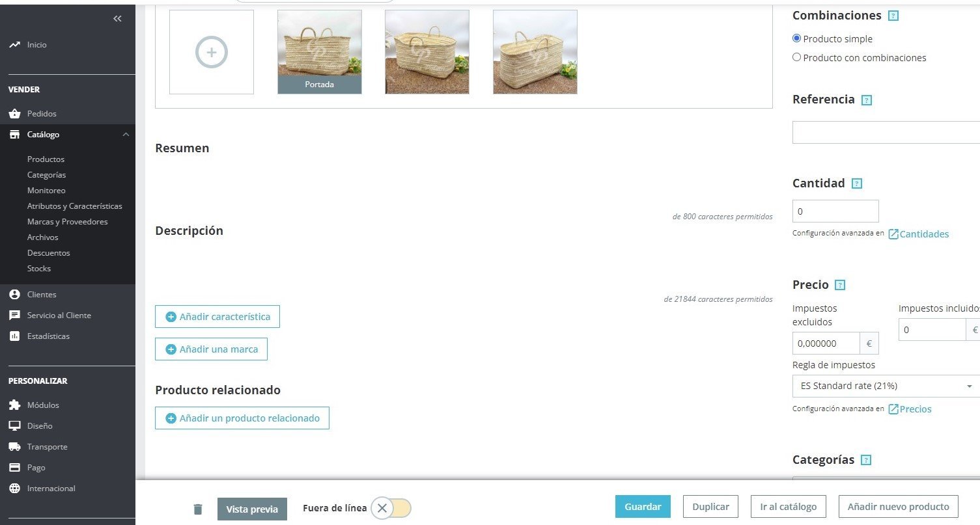Collapse the sidebar with double-chevron icon
Image resolution: width=980 pixels, height=525 pixels.
(x=117, y=19)
